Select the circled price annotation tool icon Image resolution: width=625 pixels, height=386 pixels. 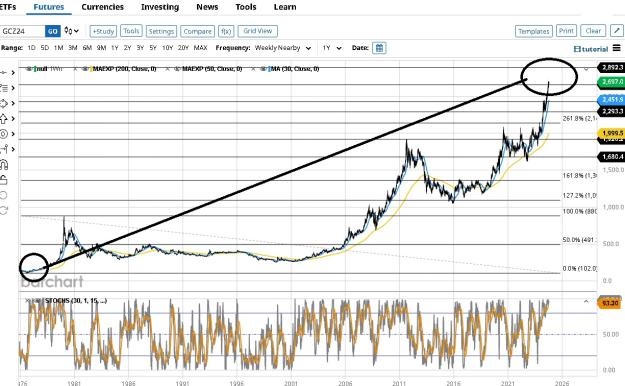point(4,134)
